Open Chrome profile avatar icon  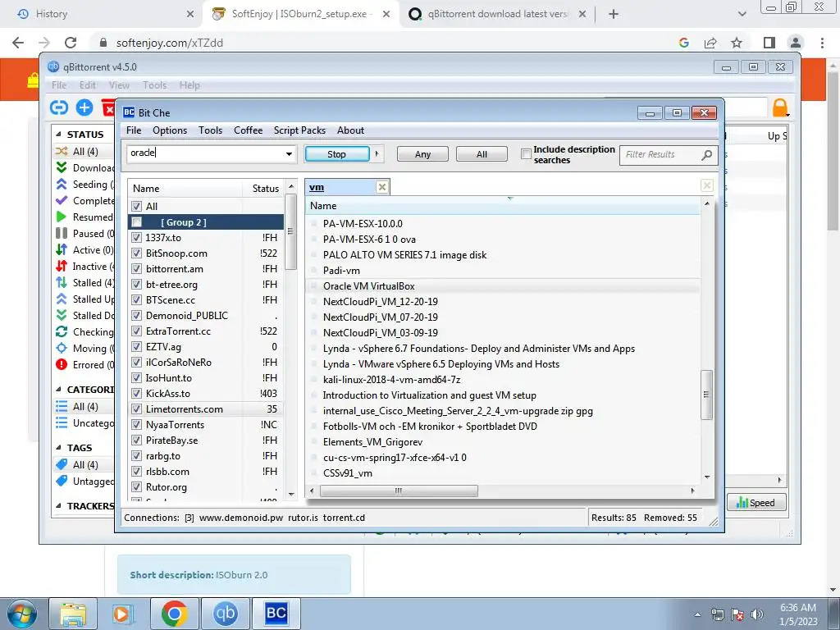point(796,43)
